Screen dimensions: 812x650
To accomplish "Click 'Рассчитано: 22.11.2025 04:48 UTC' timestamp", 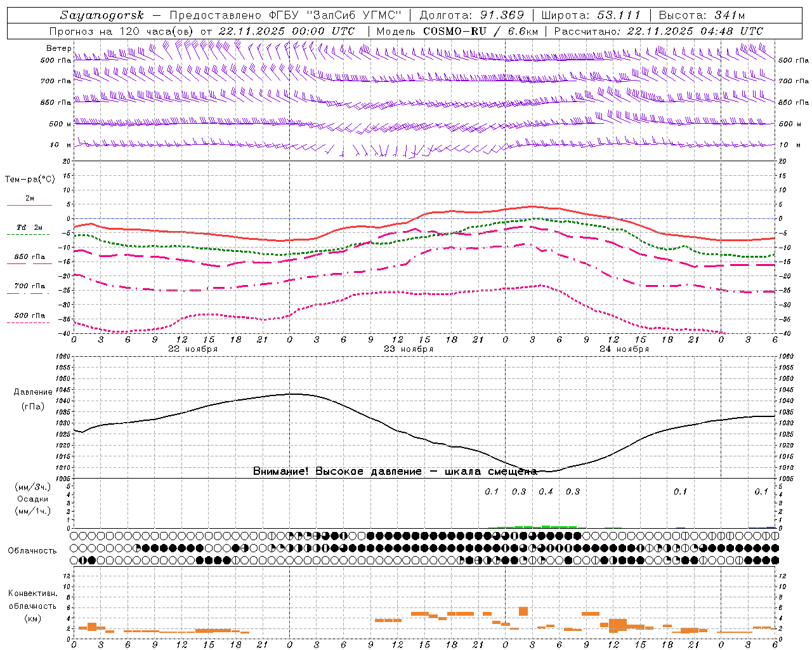I will click(x=658, y=31).
